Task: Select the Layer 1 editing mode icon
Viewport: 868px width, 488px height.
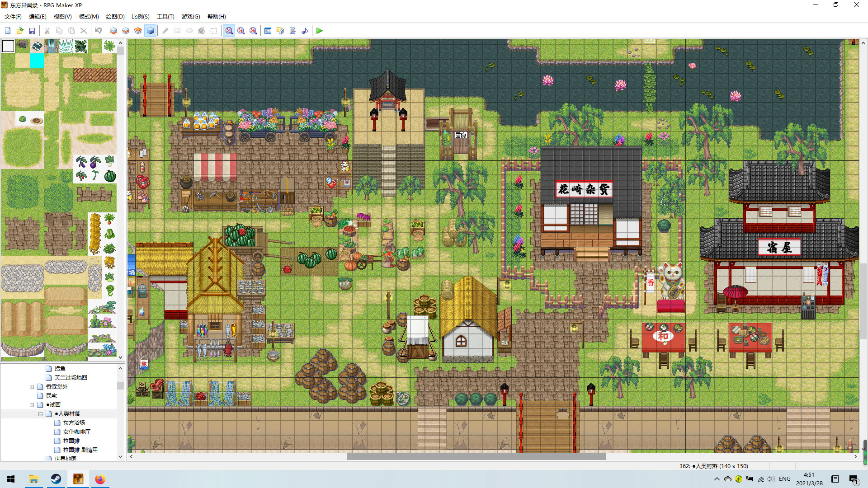Action: [x=113, y=31]
